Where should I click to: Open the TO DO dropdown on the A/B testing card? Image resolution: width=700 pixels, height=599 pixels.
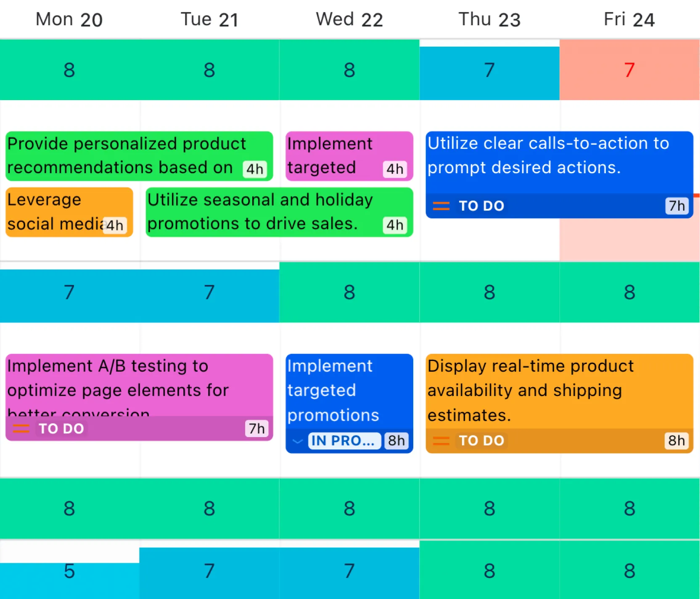coord(61,428)
